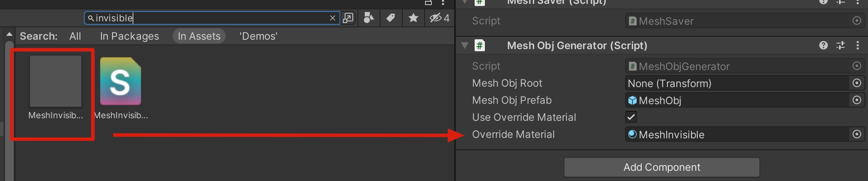The height and width of the screenshot is (181, 868).
Task: Collapse the Mesh Saver component
Action: pos(465,2)
